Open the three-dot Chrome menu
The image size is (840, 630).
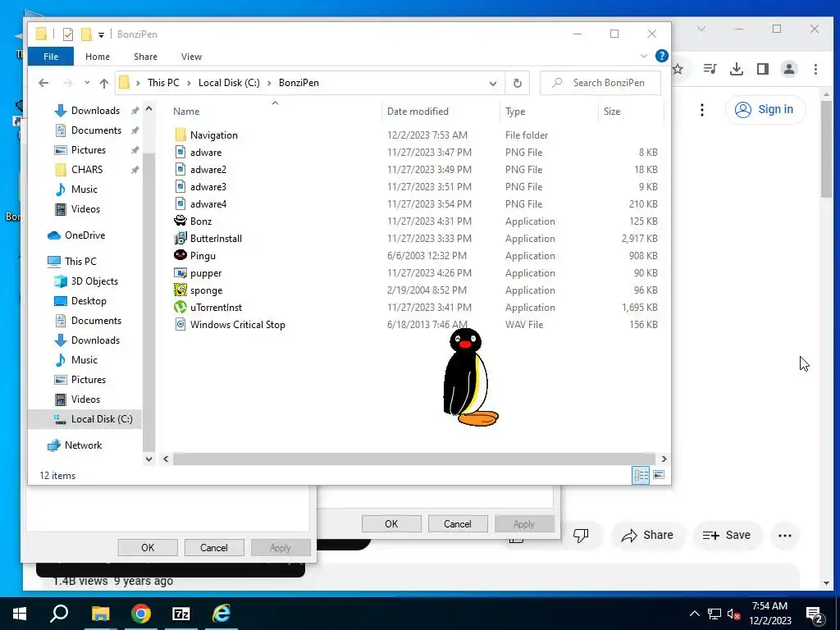(x=815, y=69)
